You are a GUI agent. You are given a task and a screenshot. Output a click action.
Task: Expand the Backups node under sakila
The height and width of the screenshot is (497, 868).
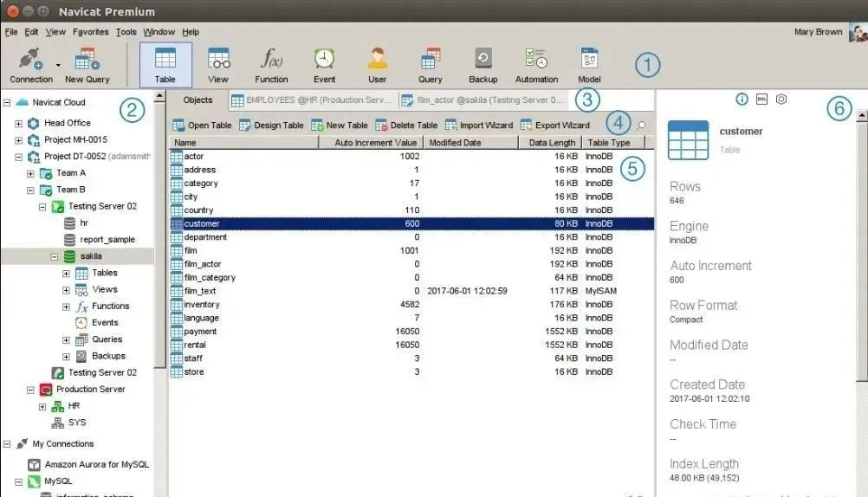click(x=66, y=357)
